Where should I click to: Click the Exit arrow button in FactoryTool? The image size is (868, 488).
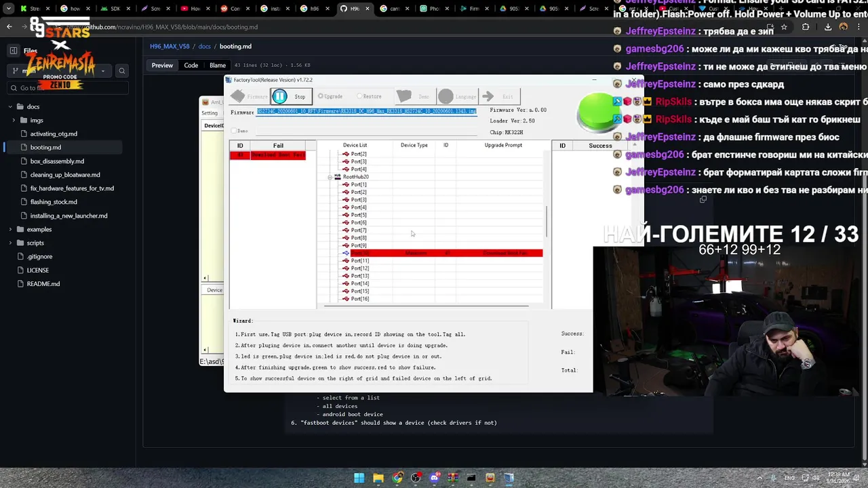(498, 96)
